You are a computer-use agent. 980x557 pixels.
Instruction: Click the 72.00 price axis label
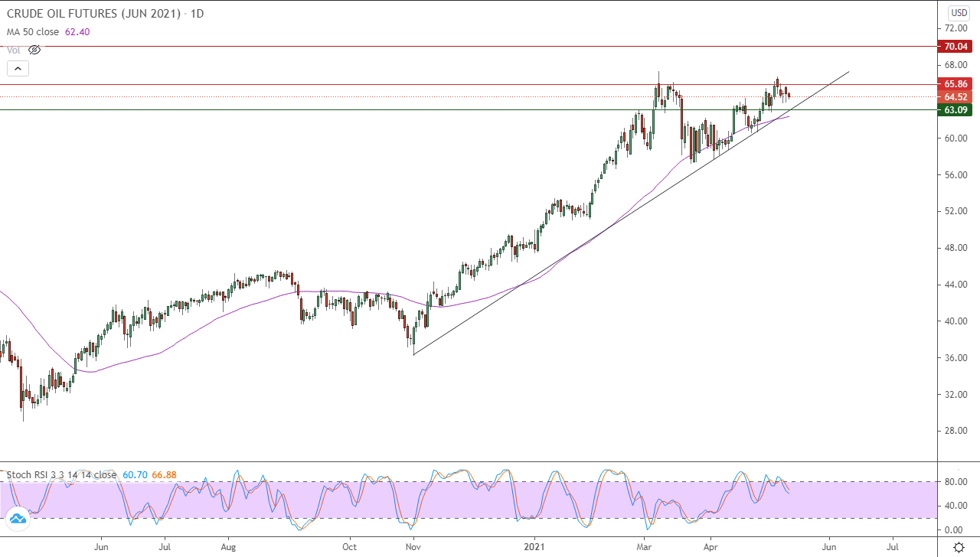coord(956,28)
